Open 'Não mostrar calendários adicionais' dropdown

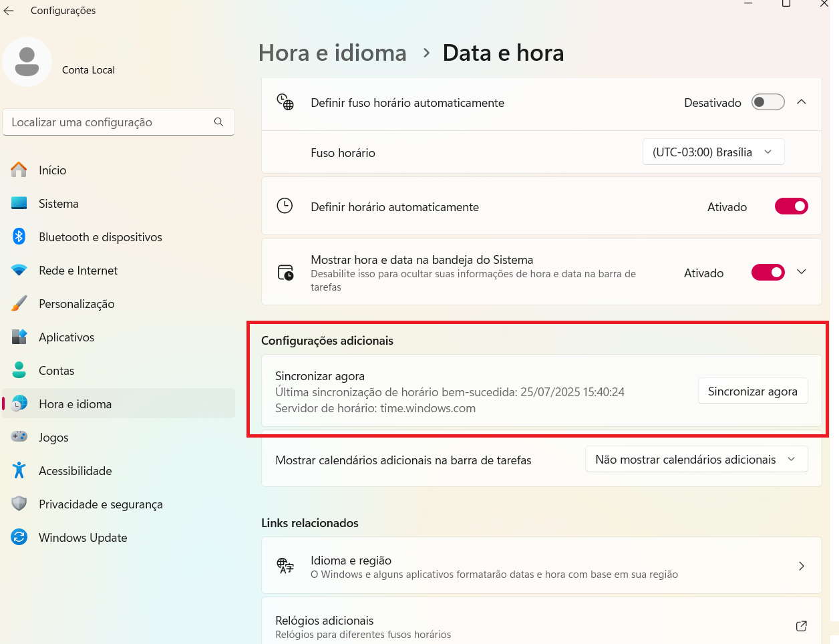tap(696, 459)
